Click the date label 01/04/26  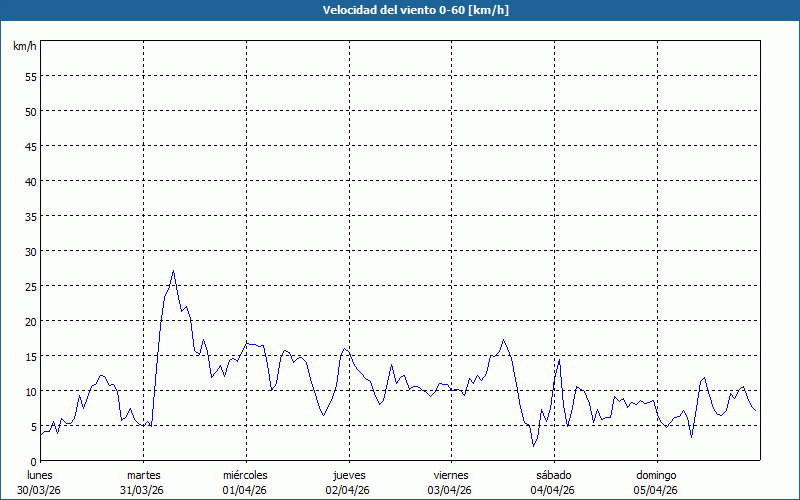[x=245, y=490]
